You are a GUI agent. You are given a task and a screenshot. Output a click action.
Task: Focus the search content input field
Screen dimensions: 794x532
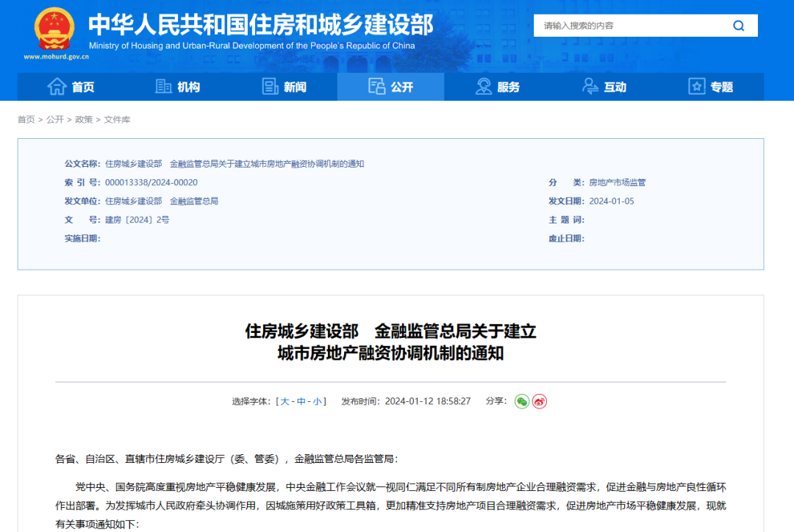pyautogui.click(x=632, y=26)
